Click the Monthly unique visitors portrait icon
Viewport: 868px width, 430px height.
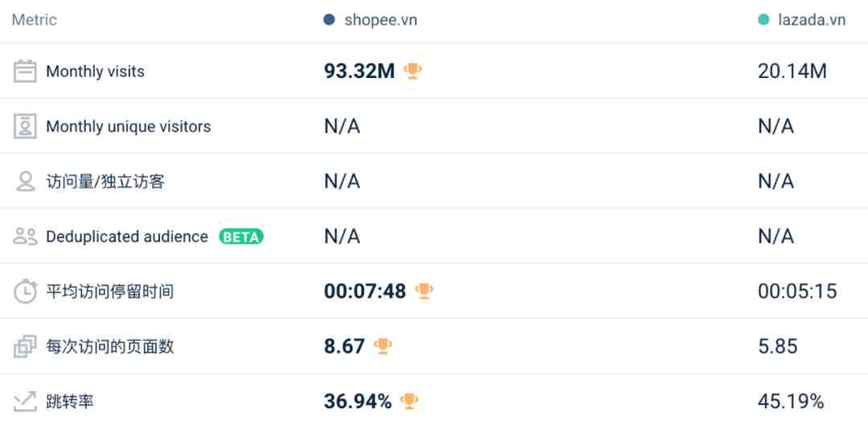[x=25, y=126]
